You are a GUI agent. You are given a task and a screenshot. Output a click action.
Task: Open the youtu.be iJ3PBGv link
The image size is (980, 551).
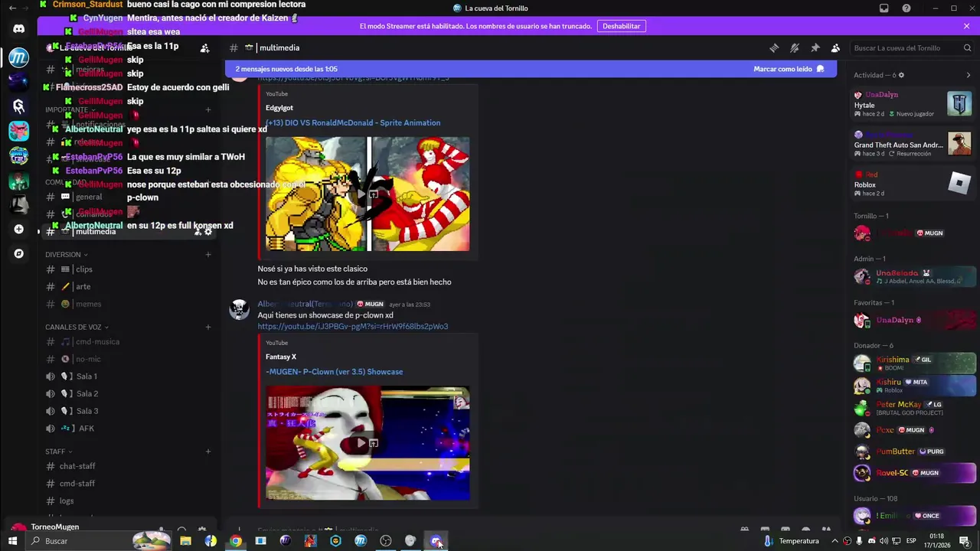353,326
